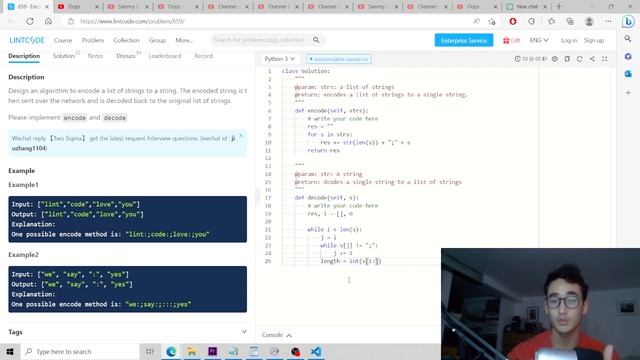Open Microsoft Edge from the taskbar
Viewport: 640px width, 360px height.
tap(171, 351)
